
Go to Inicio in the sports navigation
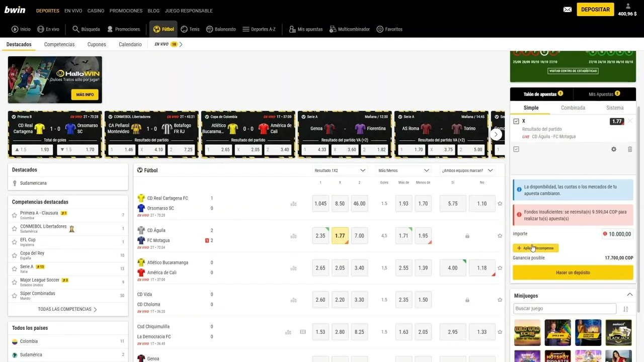[21, 29]
